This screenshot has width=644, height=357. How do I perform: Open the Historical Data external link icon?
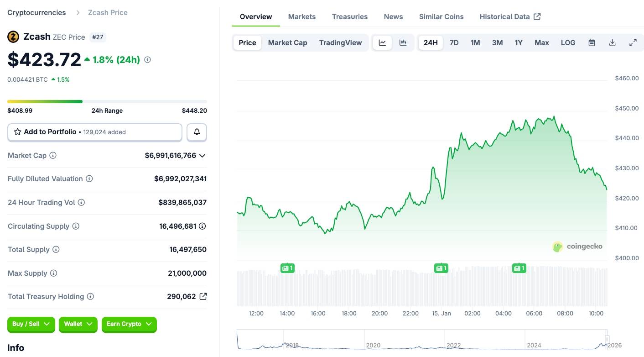click(x=537, y=16)
